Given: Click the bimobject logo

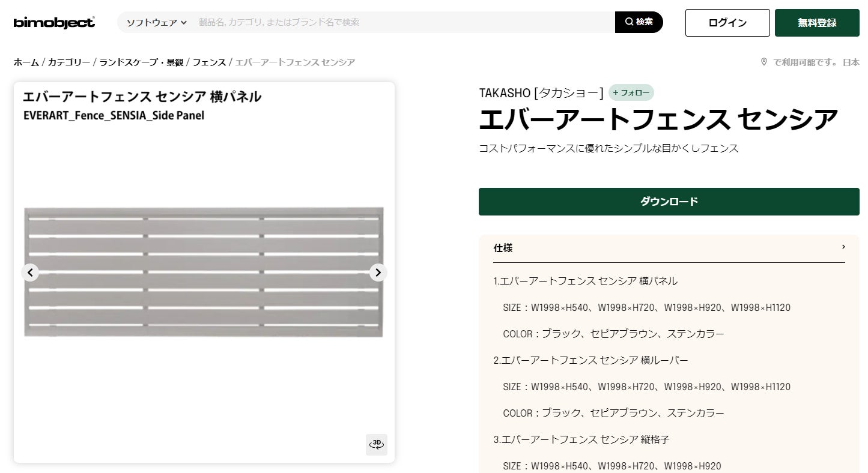Looking at the screenshot, I should click(x=54, y=22).
